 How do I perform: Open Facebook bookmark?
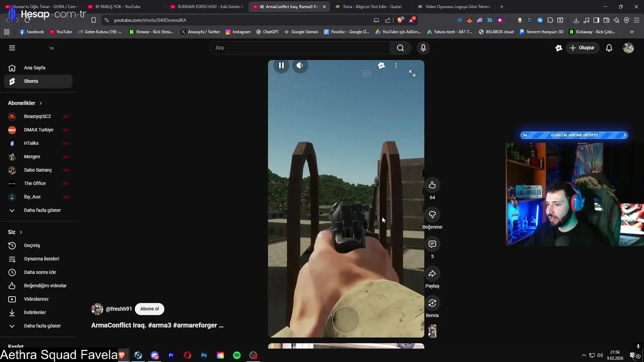31,32
